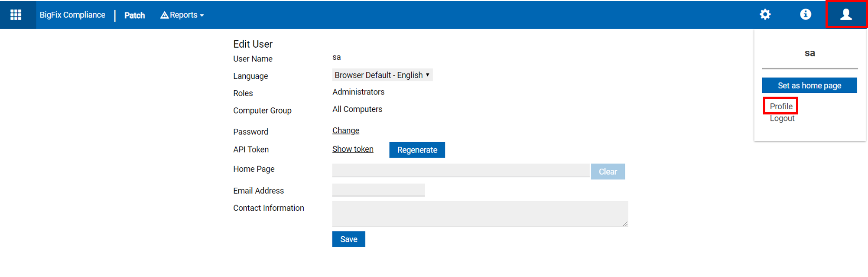Image resolution: width=868 pixels, height=277 pixels.
Task: Click the Show token link
Action: click(x=353, y=149)
